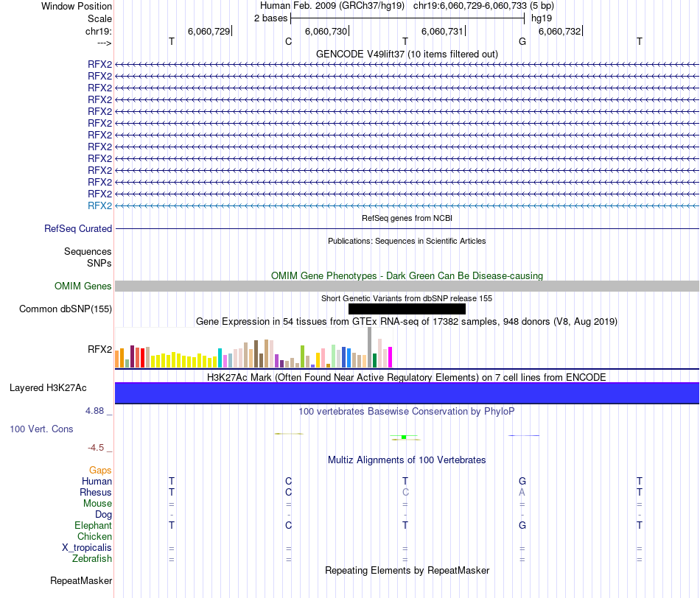Open Repeating Elements by RepeatMasker title
This screenshot has width=700, height=598.
click(407, 570)
